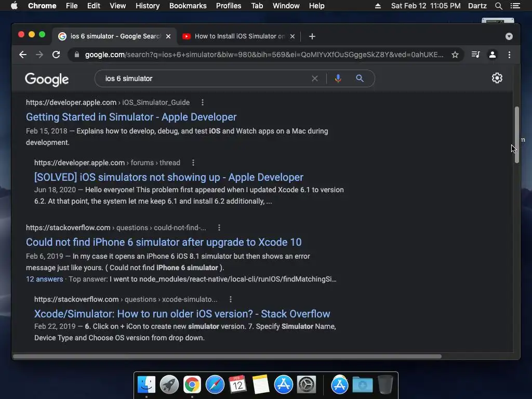The width and height of the screenshot is (532, 399).
Task: Open Notification Center list icon
Action: click(515, 6)
